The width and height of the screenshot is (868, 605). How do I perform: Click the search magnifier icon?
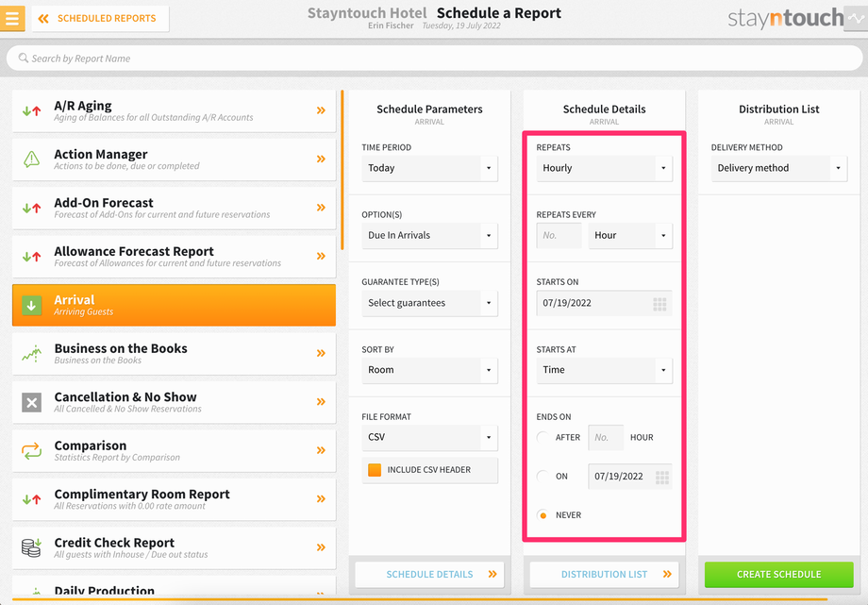(24, 58)
